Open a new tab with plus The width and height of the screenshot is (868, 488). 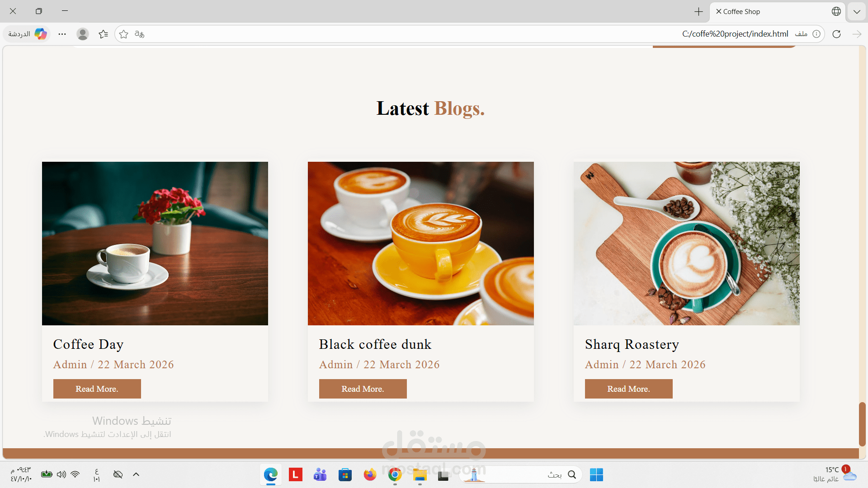click(x=698, y=11)
